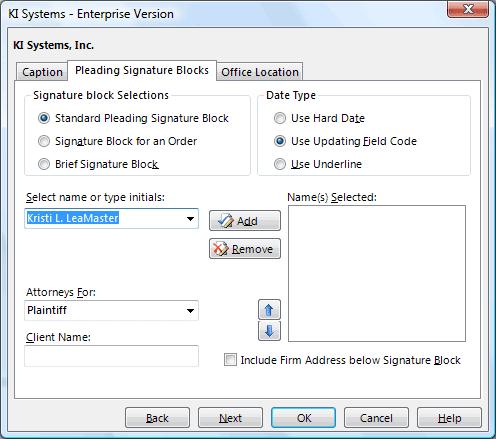Click into the Client Name field
This screenshot has height=439, width=496.
point(111,356)
